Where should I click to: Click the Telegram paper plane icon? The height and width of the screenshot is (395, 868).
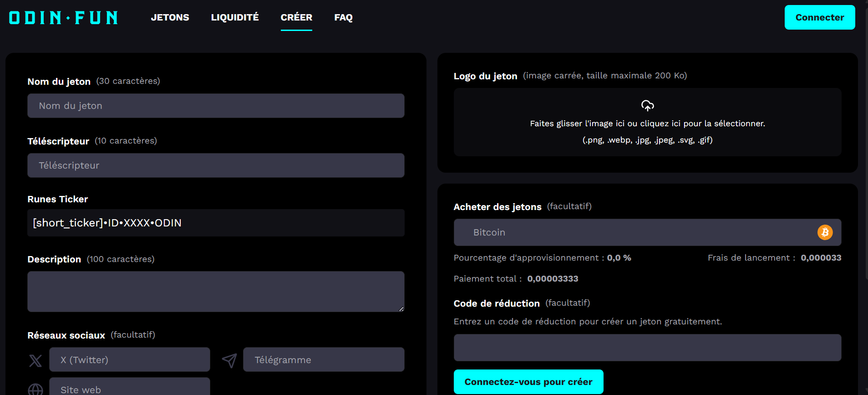click(229, 360)
